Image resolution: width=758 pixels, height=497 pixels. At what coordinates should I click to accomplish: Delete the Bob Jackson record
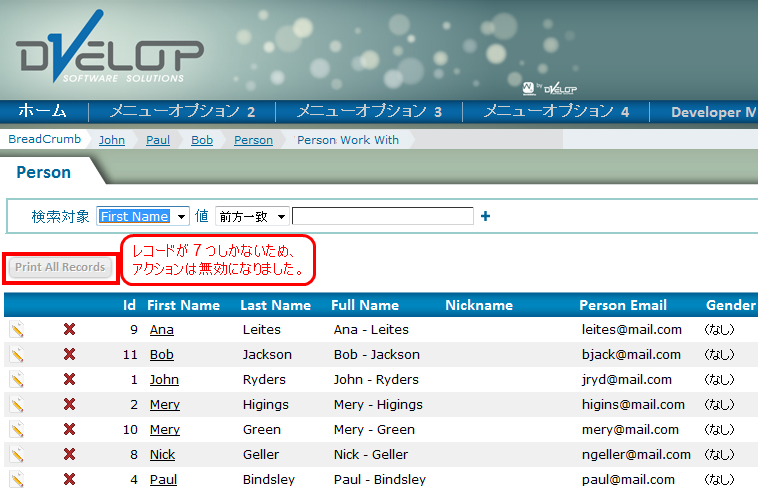click(70, 354)
